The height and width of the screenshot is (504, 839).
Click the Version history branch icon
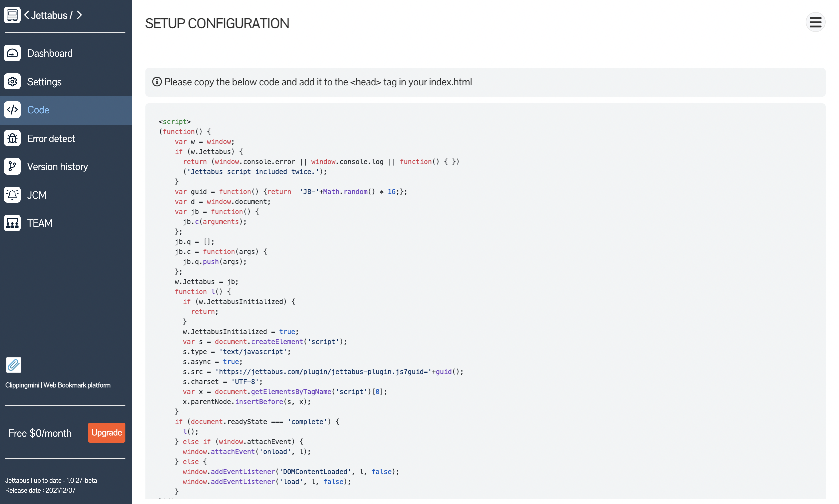(12, 166)
